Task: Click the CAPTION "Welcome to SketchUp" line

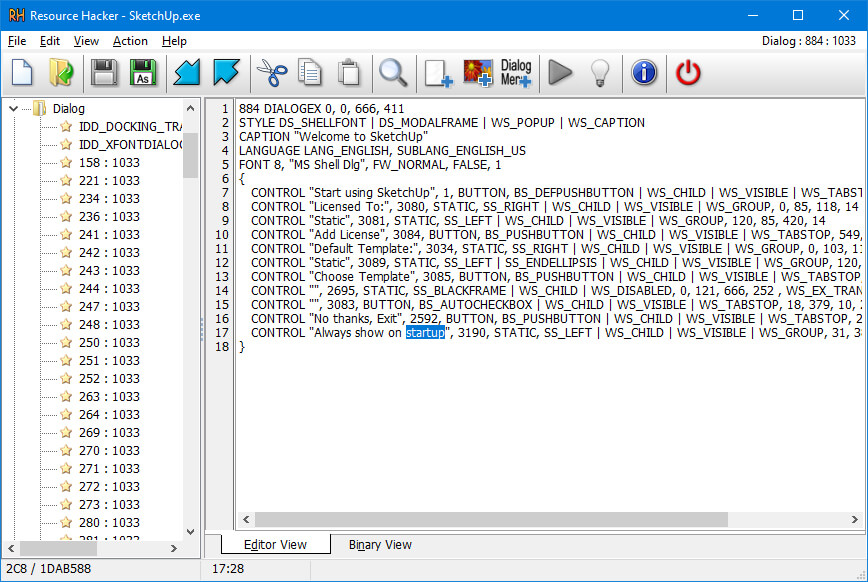Action: point(333,137)
